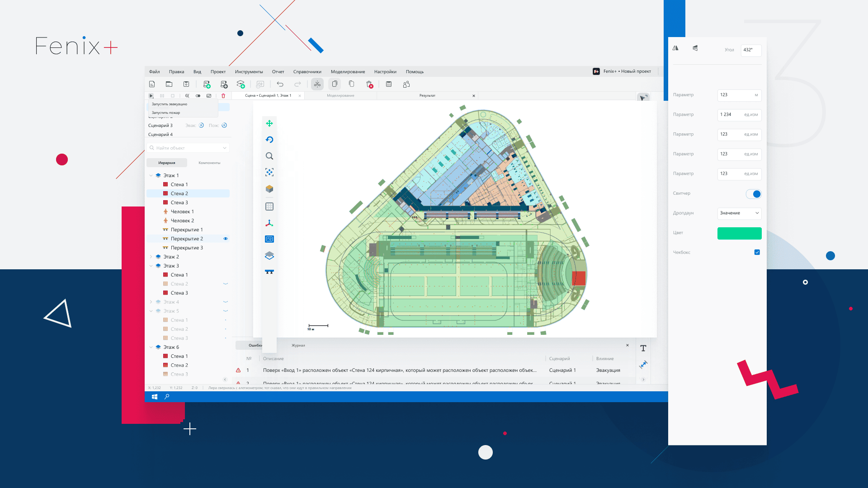Screen dimensions: 868x488
Task: Click the parameter field showing 1 234
Action: pyautogui.click(x=740, y=115)
